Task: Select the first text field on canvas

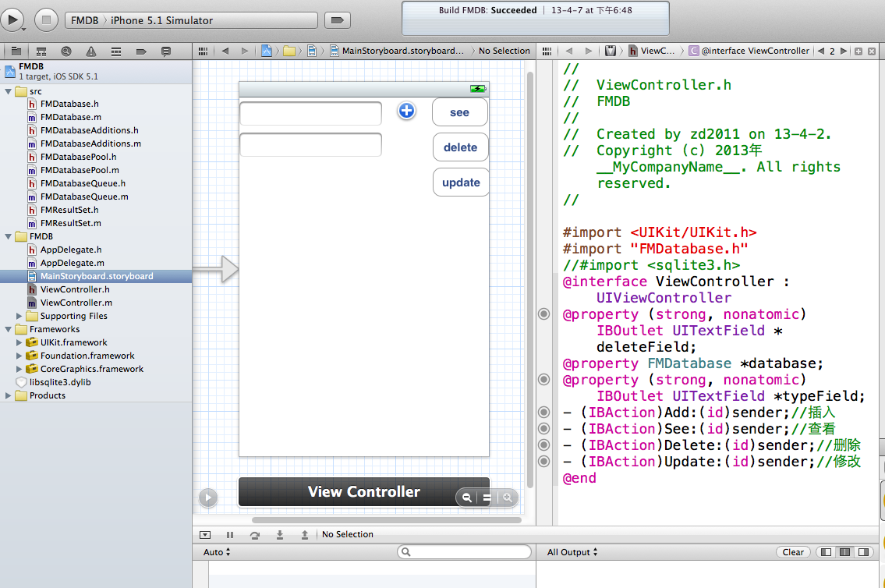Action: [x=310, y=113]
